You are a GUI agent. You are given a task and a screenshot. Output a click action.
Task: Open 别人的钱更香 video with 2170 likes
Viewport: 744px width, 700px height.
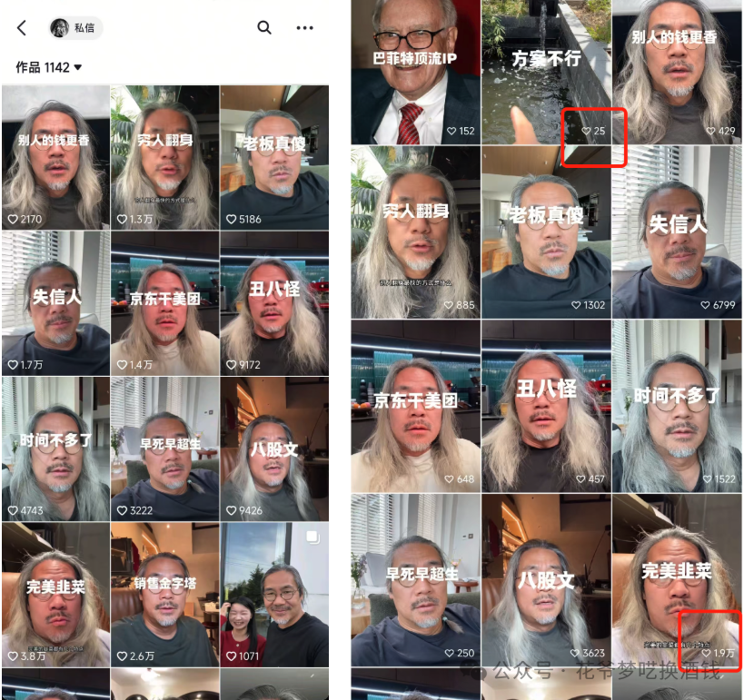click(x=55, y=157)
